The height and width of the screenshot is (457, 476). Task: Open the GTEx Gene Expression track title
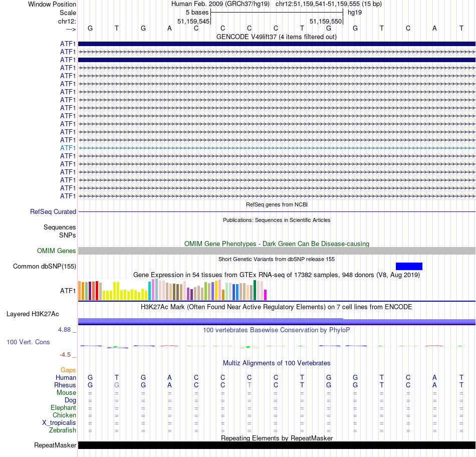click(277, 275)
